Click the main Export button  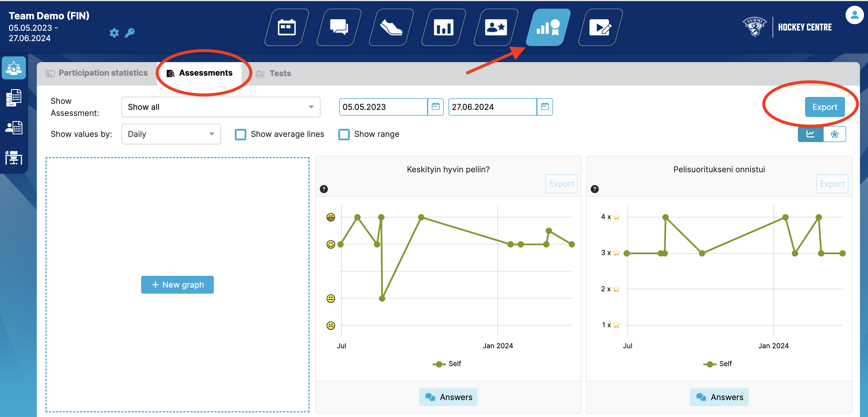pyautogui.click(x=825, y=107)
